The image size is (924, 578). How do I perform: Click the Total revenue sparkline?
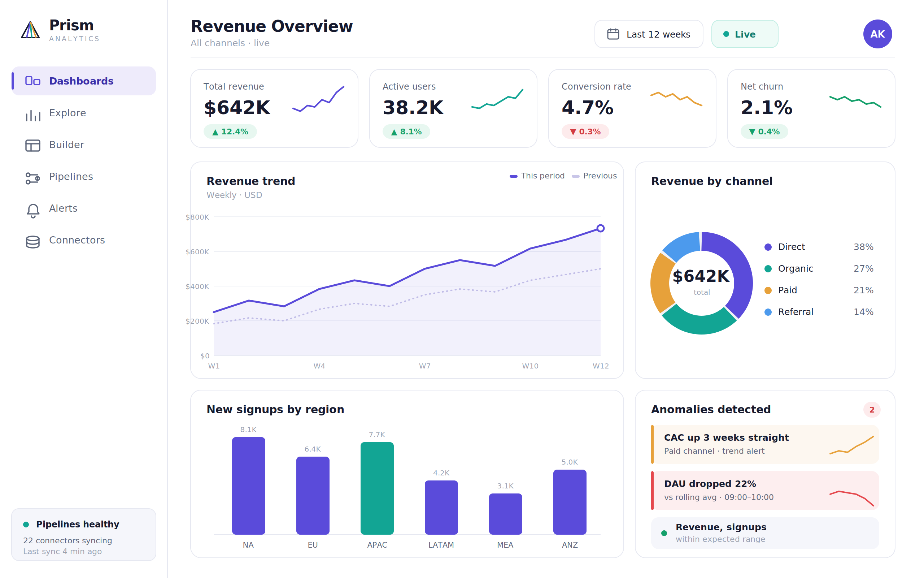point(318,99)
